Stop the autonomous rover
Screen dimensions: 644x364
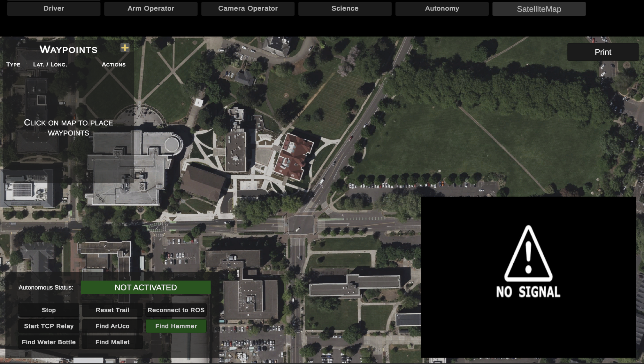coord(49,310)
